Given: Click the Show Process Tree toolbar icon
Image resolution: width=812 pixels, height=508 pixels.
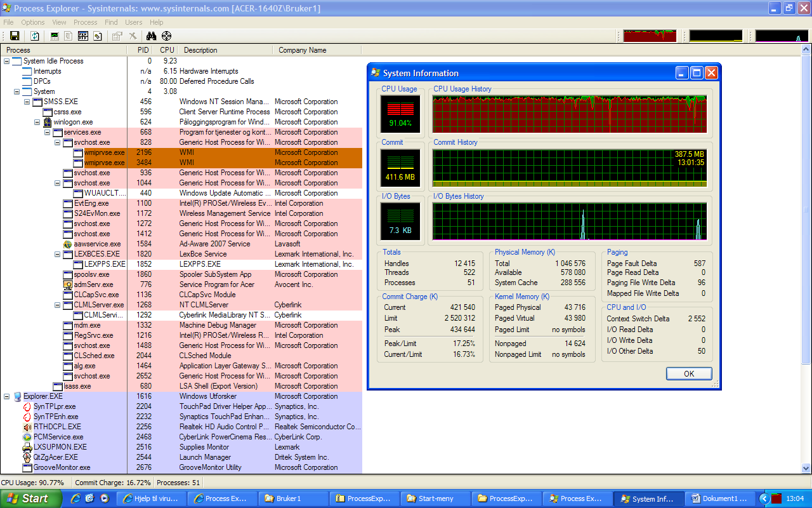Looking at the screenshot, I should (69, 36).
